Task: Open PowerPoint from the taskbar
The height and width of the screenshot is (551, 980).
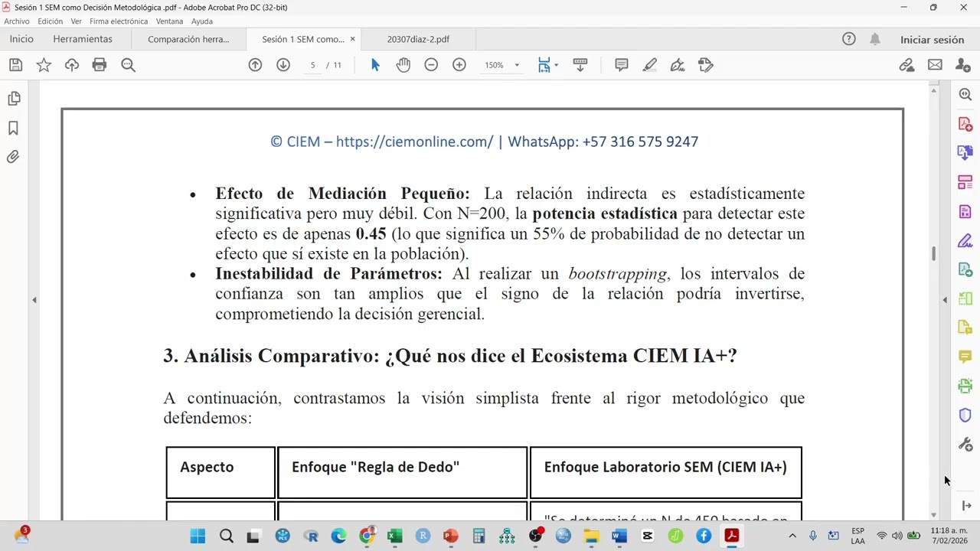Action: tap(451, 536)
